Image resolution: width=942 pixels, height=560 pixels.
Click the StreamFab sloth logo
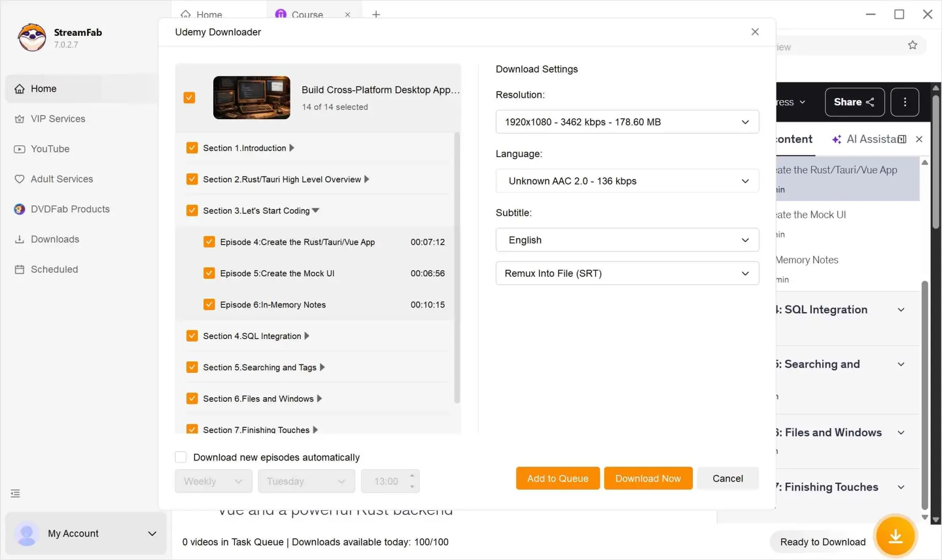tap(32, 37)
